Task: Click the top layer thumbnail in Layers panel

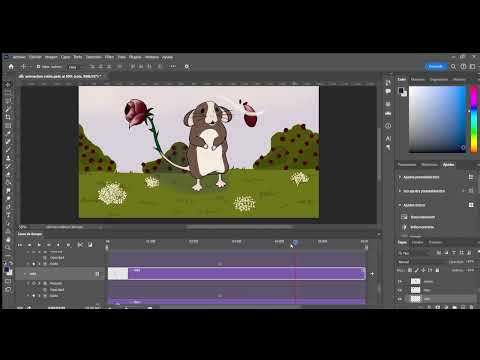Action: tap(415, 282)
